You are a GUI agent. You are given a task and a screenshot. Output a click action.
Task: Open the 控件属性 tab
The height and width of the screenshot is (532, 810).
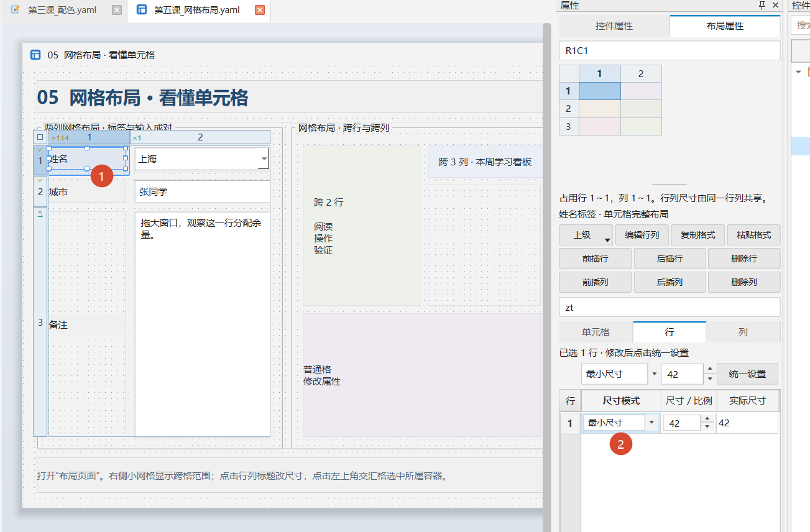(614, 26)
